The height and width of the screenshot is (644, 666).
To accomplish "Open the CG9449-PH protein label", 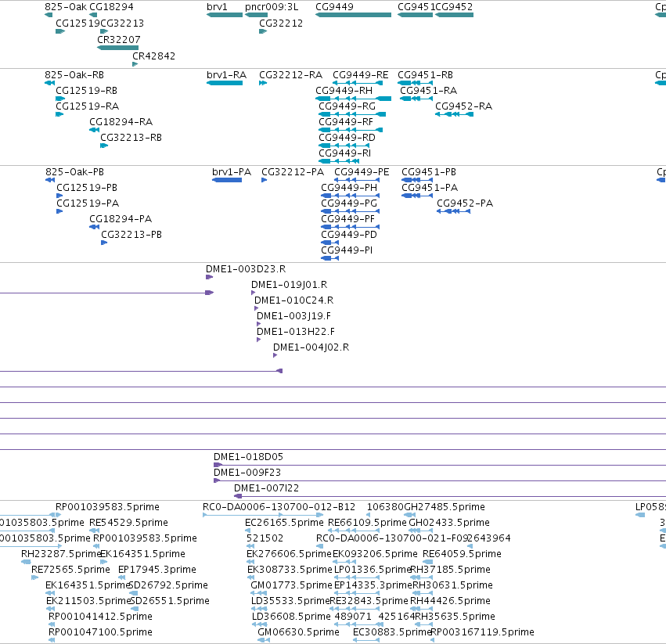I will tap(349, 188).
